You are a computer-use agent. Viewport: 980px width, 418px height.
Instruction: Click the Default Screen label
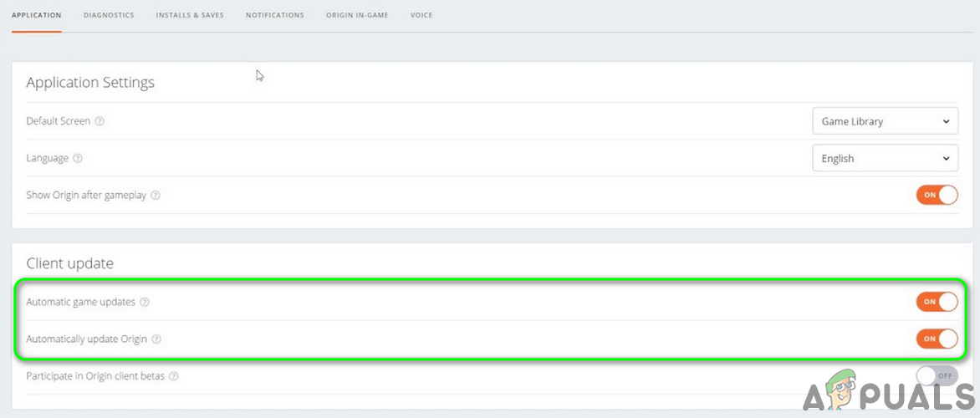59,121
